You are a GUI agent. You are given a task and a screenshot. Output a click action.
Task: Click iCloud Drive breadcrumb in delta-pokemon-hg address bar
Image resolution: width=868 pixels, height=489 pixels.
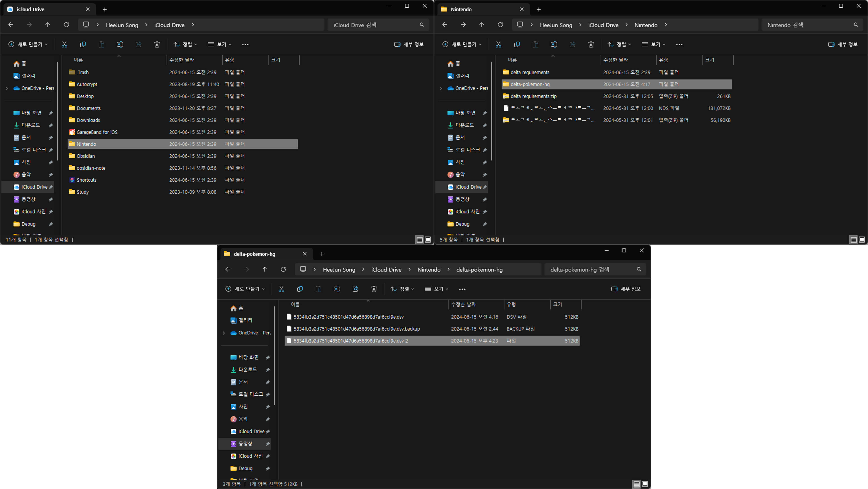pos(386,270)
